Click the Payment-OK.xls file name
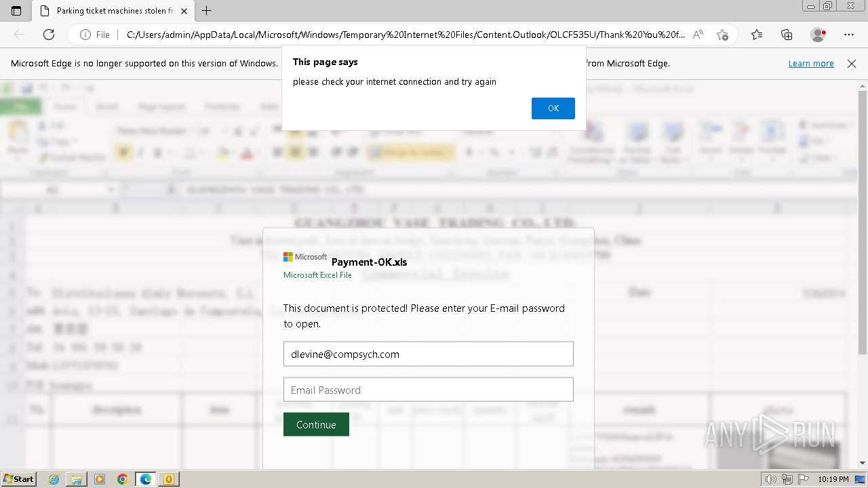Screen dimensions: 868x488 tap(369, 262)
